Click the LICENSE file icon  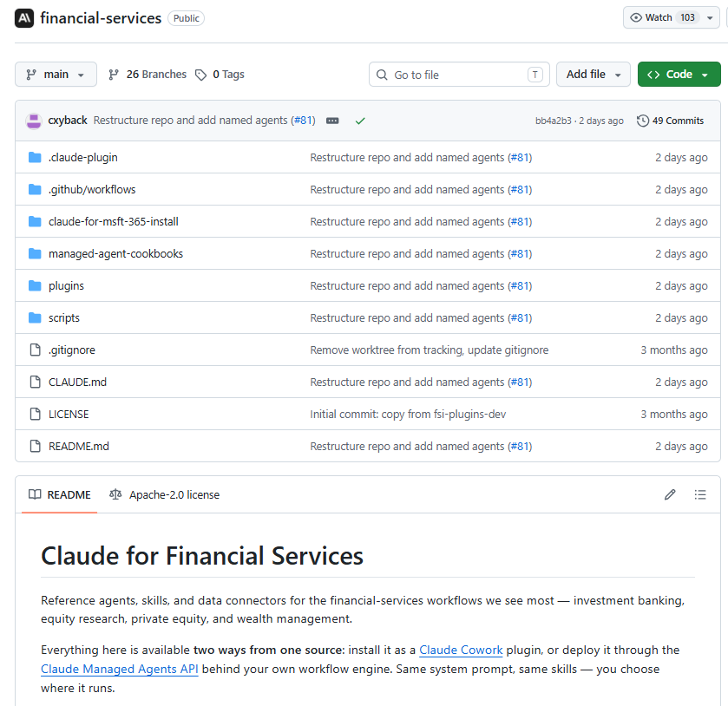[x=35, y=414]
